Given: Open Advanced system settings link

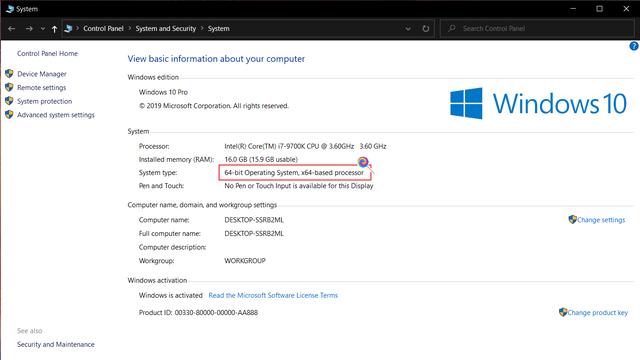Looking at the screenshot, I should pos(56,115).
